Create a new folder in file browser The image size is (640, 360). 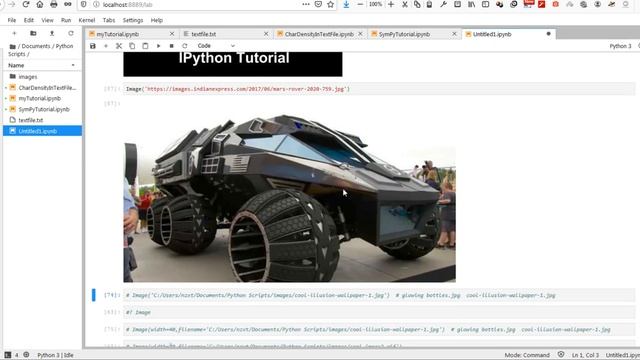pos(33,33)
